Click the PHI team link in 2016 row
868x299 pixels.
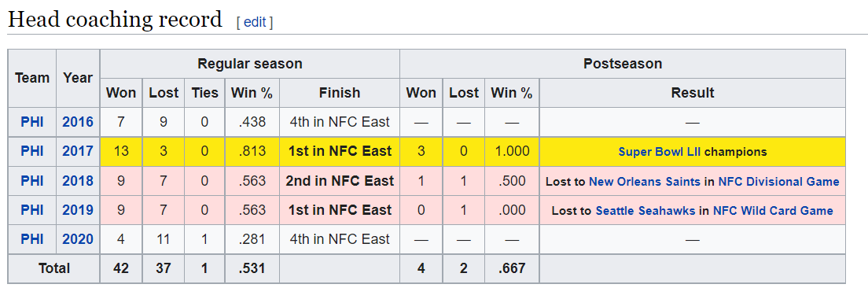(x=32, y=122)
